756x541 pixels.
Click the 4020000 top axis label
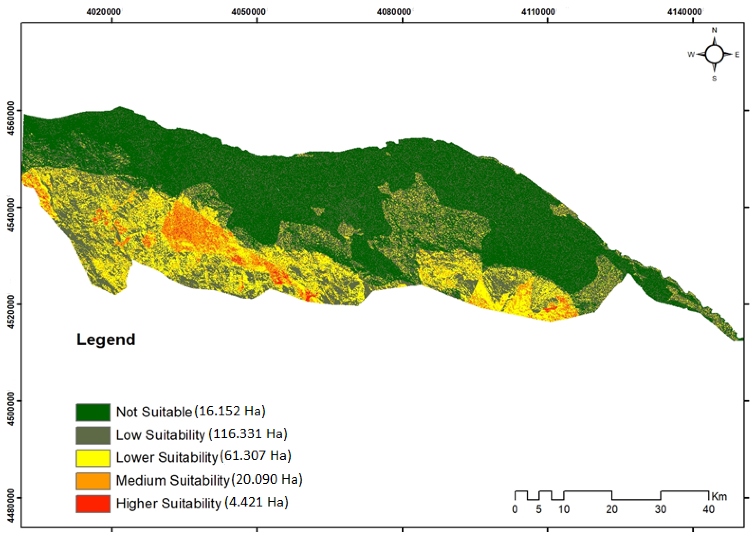(x=103, y=12)
